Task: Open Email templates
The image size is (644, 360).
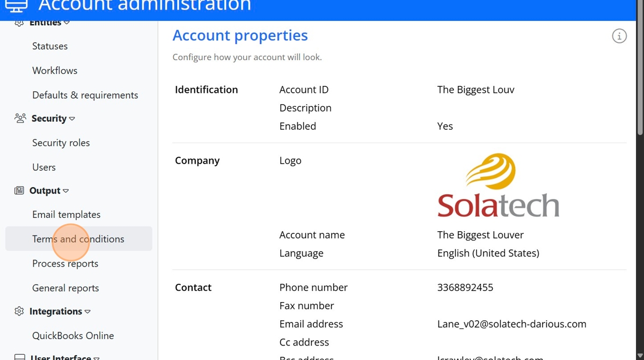Action: pyautogui.click(x=67, y=215)
